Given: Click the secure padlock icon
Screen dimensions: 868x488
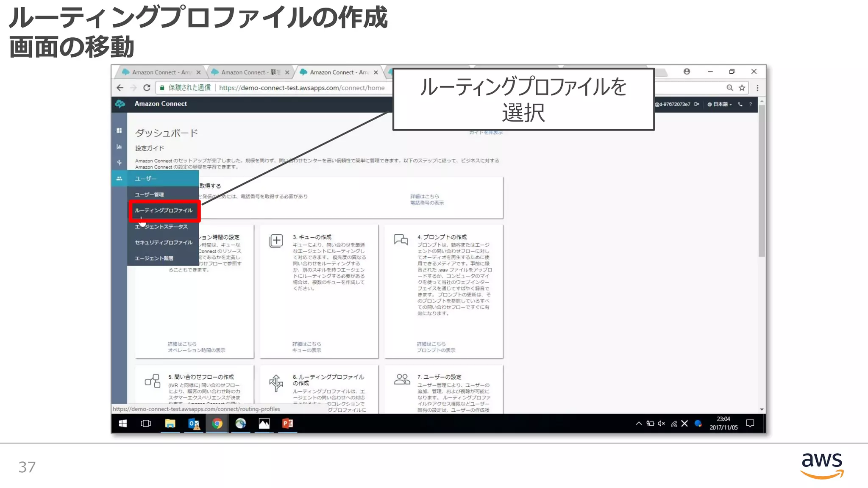Looking at the screenshot, I should coord(162,88).
